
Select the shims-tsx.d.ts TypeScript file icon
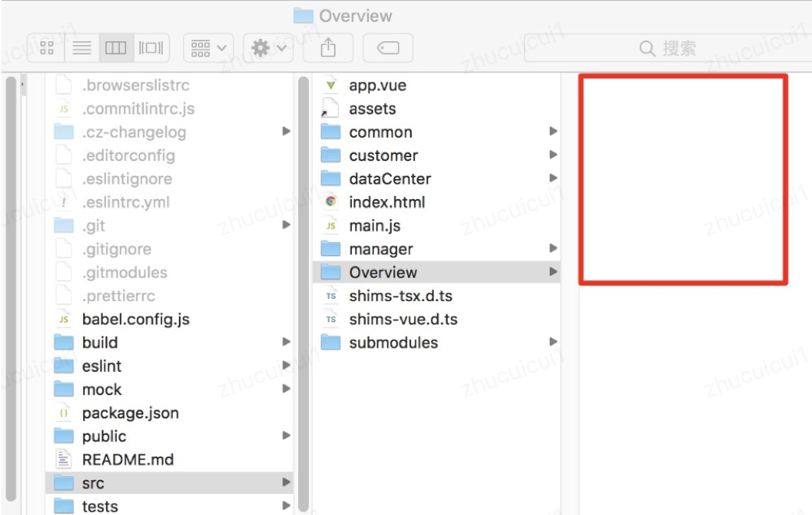point(331,296)
